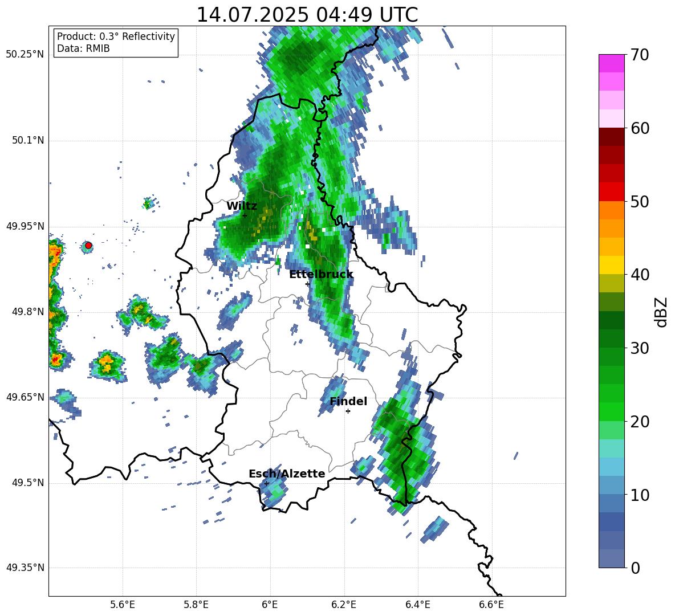Click the 70 colorbar tick label

point(640,55)
